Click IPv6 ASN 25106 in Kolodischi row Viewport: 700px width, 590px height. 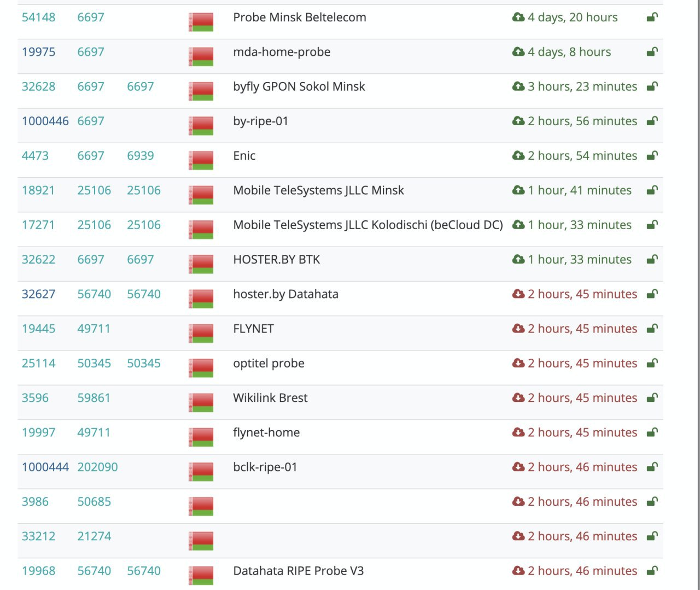point(144,225)
